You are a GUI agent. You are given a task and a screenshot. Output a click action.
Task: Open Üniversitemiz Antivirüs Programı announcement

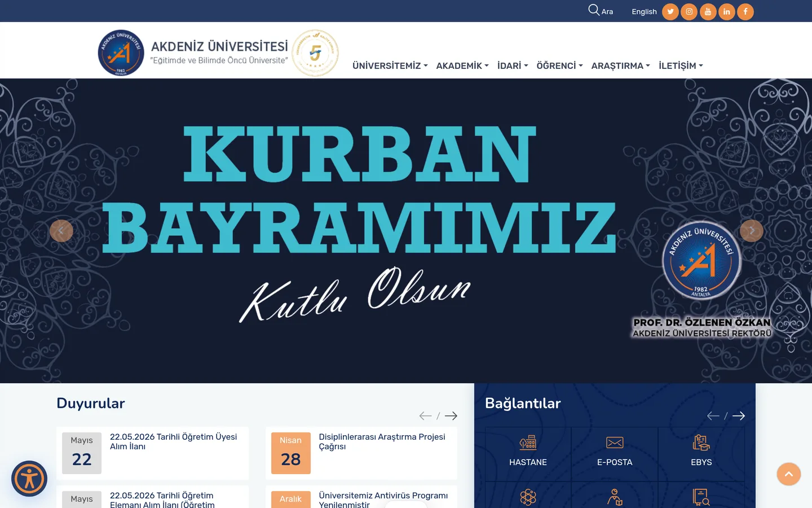pyautogui.click(x=383, y=500)
